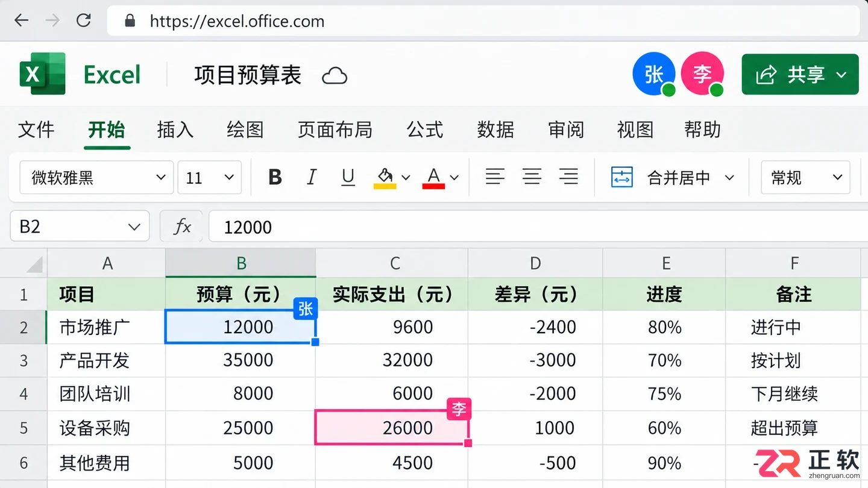Click the 项目预算表 document title
The height and width of the screenshot is (488, 868).
248,75
